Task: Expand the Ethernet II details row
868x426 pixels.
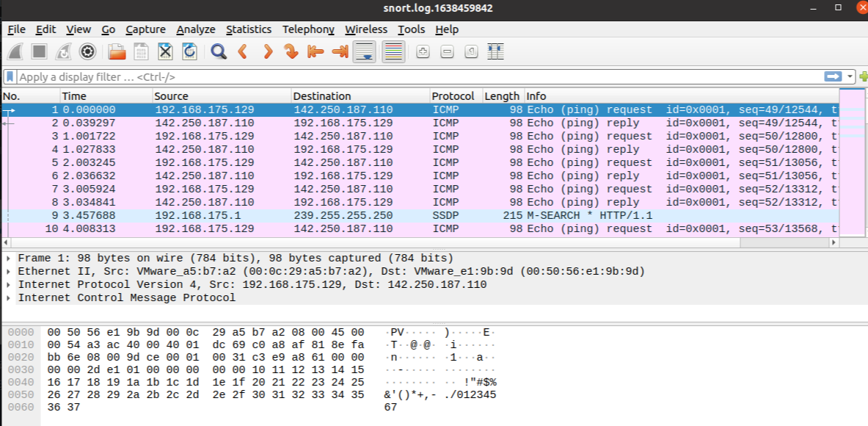Action: (x=7, y=272)
